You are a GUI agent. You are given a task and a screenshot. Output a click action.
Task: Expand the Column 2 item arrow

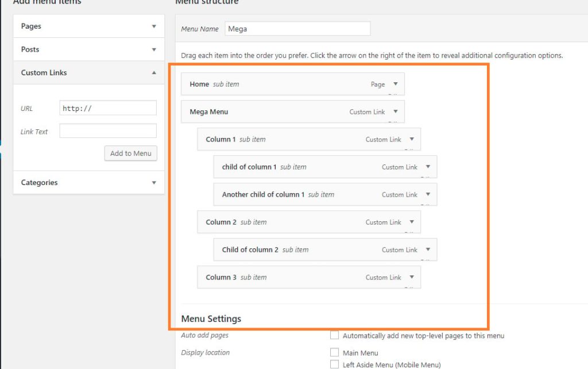pos(412,222)
